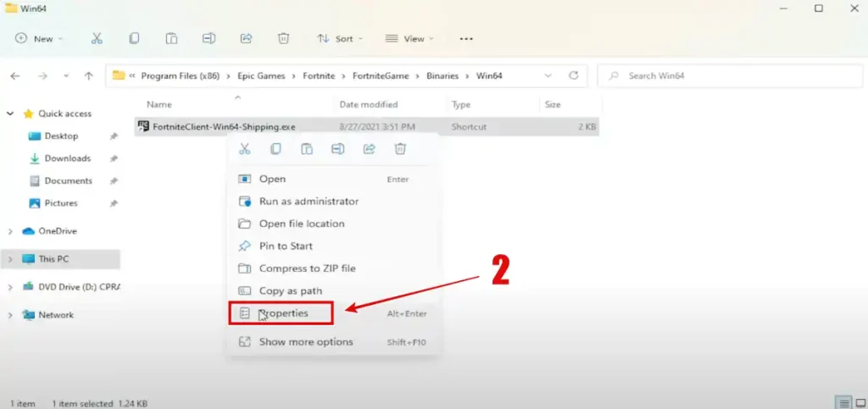Switch to large icons view in the status bar
868x409 pixels.
click(x=860, y=403)
